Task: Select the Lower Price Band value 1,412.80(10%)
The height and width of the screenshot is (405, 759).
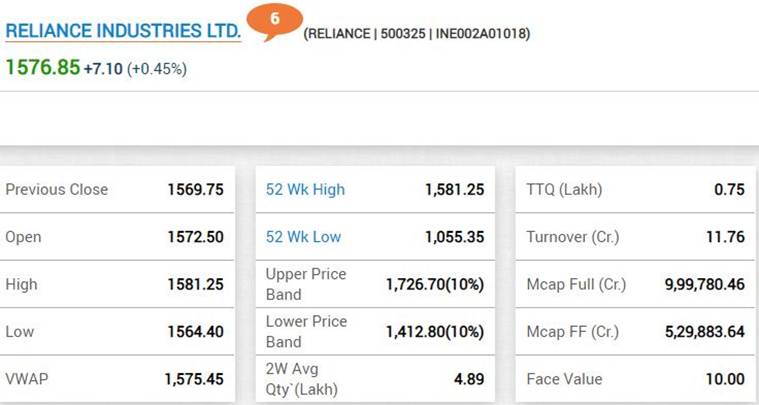Action: (434, 332)
